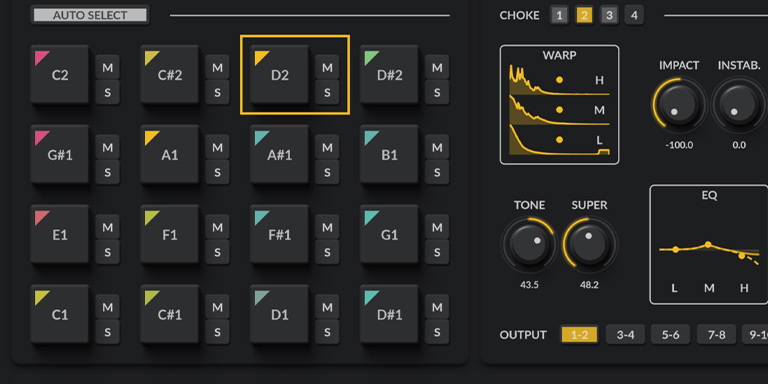Mute the E1 pad
This screenshot has width=768, height=384.
pyautogui.click(x=107, y=227)
